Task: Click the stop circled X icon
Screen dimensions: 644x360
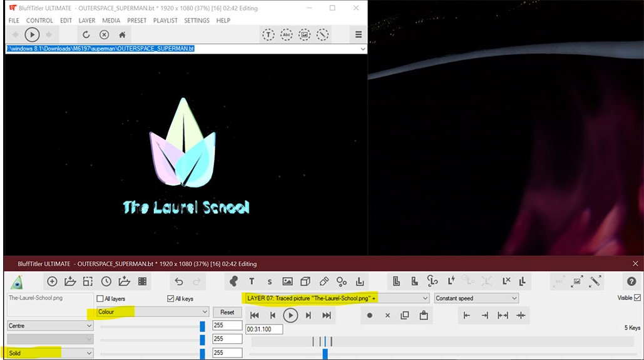Action: click(x=105, y=35)
